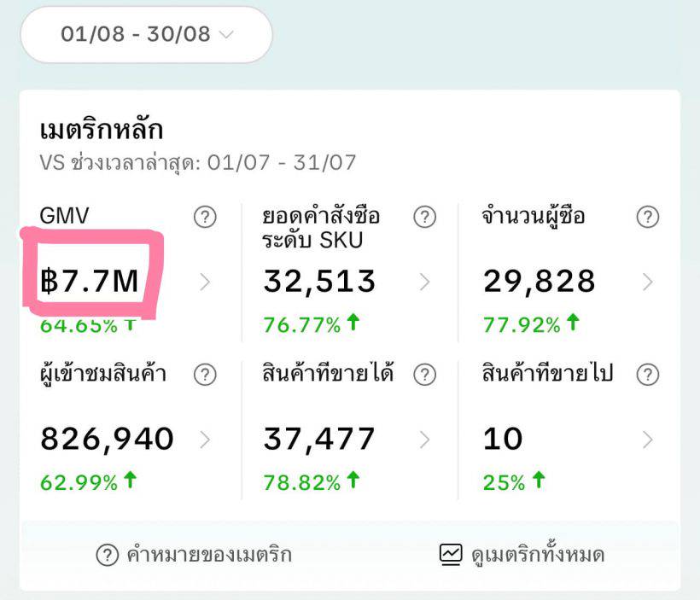
Task: Click the เมตริกหลัก section heading
Action: tap(102, 131)
